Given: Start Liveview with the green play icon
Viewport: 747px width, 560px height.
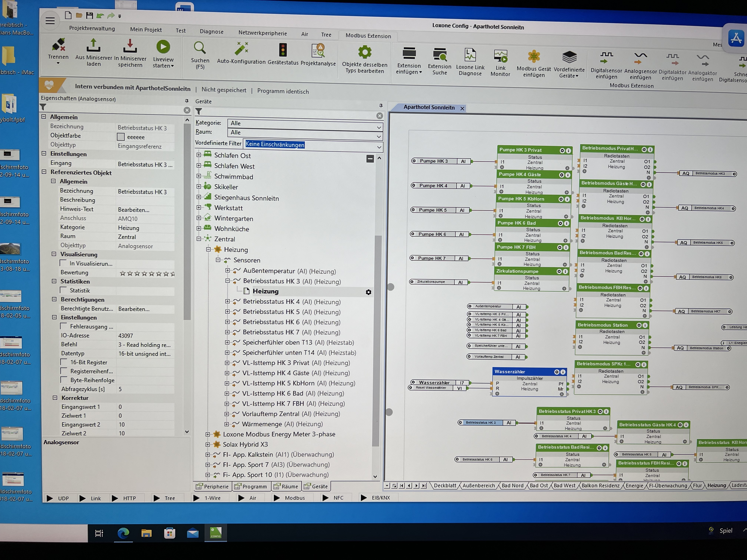Looking at the screenshot, I should pos(163,47).
